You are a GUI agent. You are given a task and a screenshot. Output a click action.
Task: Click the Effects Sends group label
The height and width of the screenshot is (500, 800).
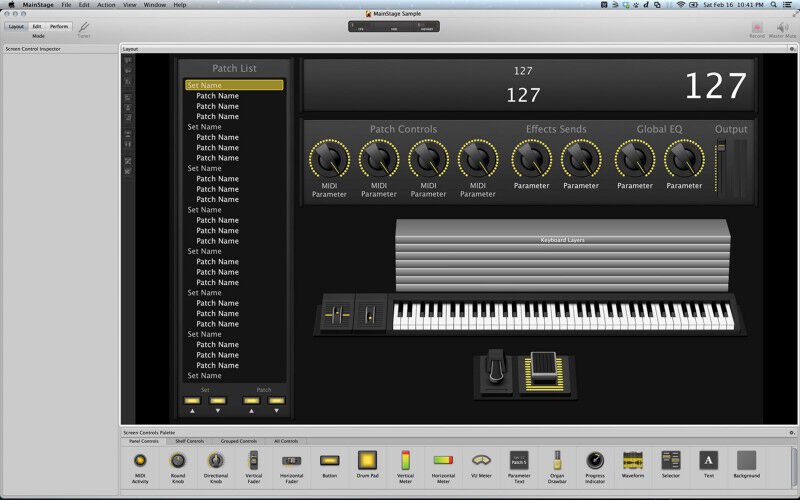556,129
